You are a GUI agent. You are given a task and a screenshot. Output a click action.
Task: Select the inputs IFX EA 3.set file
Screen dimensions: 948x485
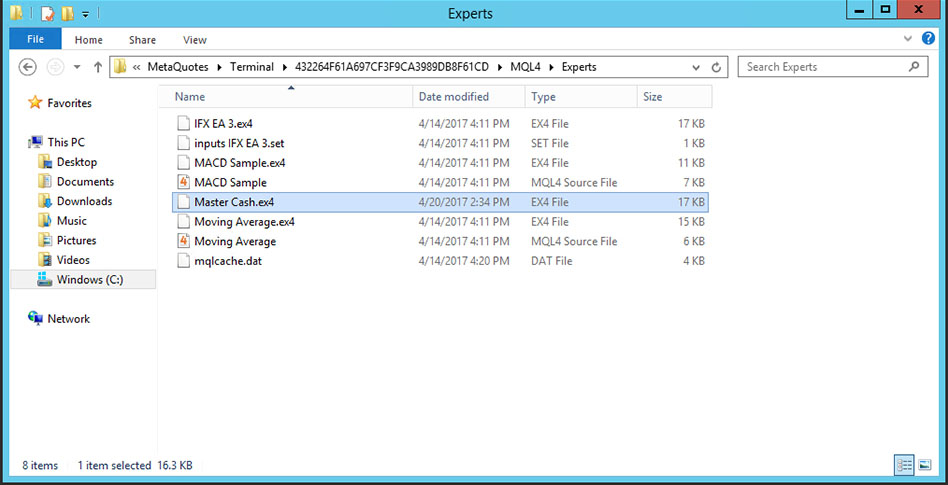click(440, 144)
